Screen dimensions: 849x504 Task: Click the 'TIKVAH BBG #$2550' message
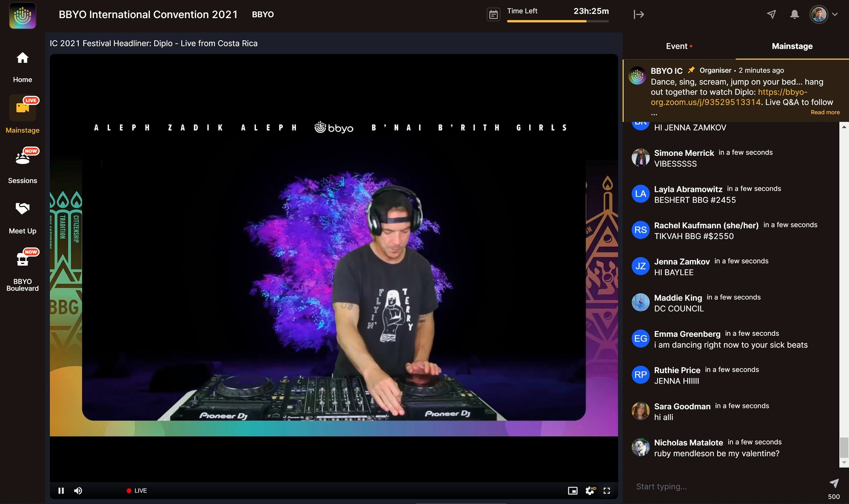click(694, 236)
